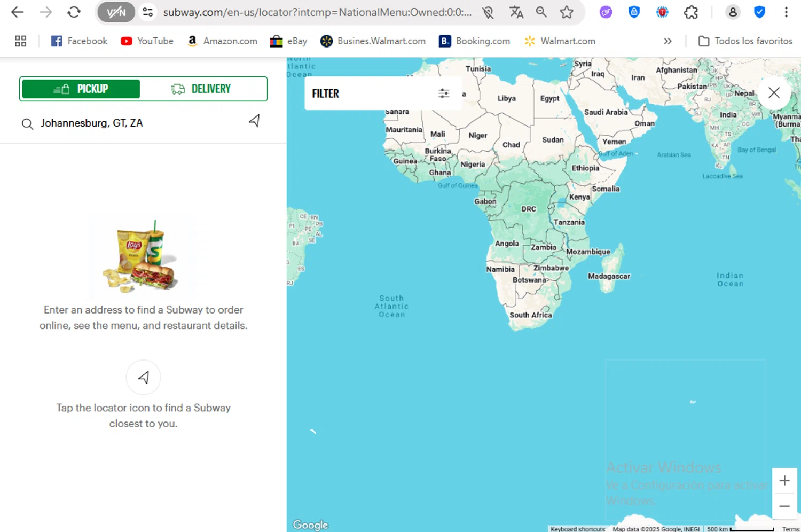Select the PICKUP tab

pos(81,89)
